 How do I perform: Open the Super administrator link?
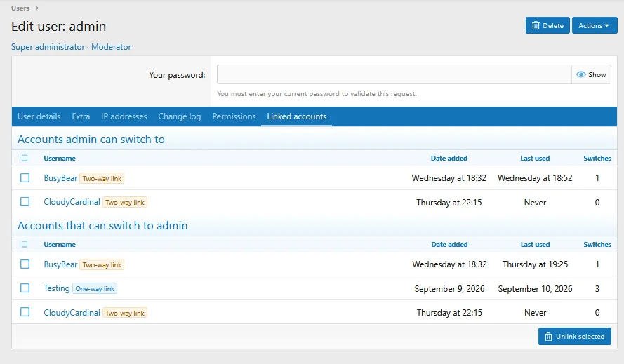(48, 47)
